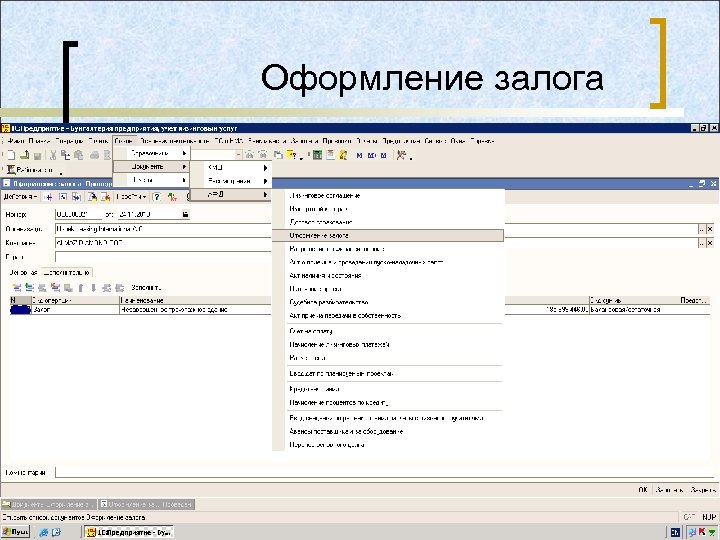Screen dimensions: 720x540
Task: Click the move row up arrow icon
Action: click(81, 288)
